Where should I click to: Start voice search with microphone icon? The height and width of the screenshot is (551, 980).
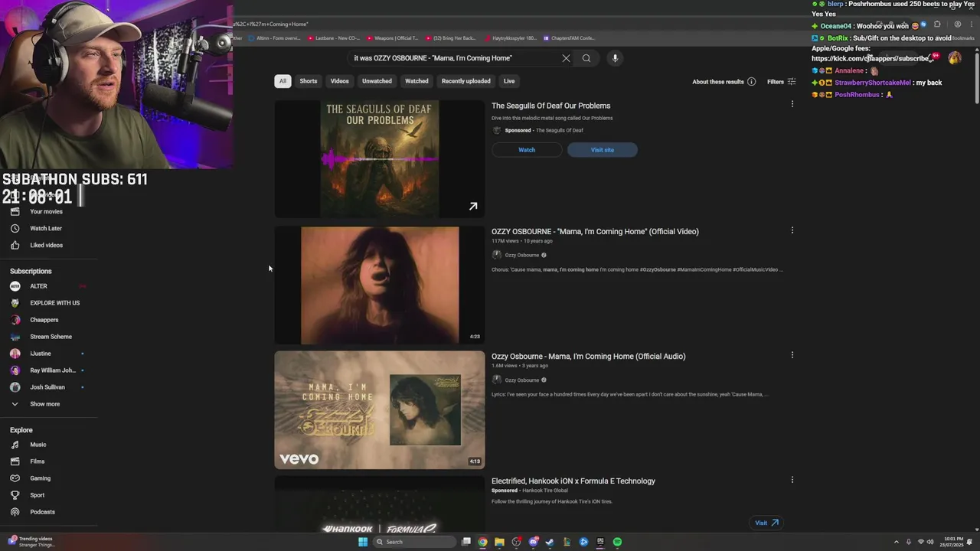615,58
